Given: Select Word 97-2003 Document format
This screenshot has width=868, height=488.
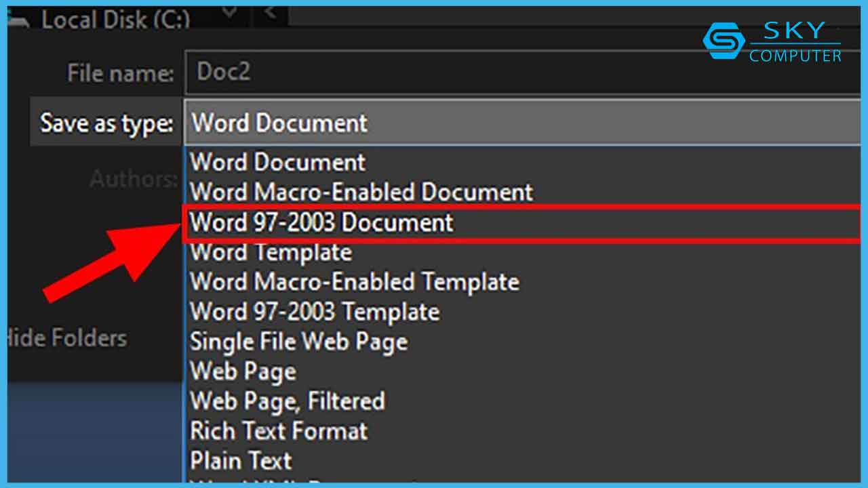Looking at the screenshot, I should (522, 223).
